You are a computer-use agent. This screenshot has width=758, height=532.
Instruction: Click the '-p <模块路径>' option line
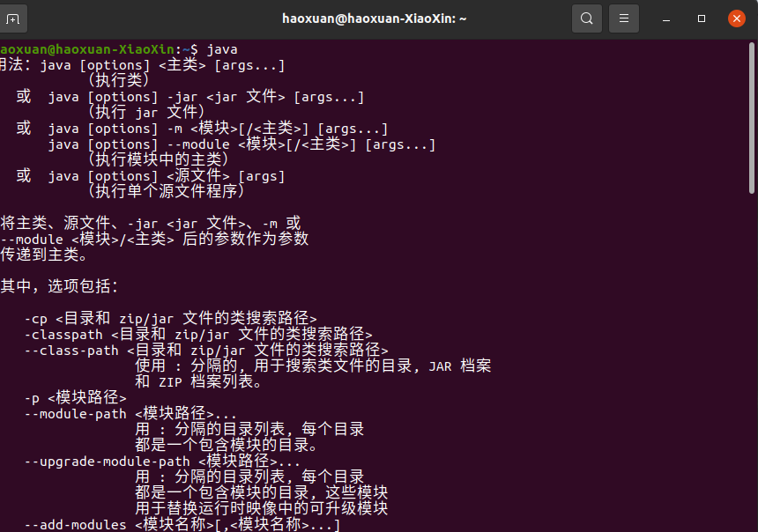click(75, 398)
